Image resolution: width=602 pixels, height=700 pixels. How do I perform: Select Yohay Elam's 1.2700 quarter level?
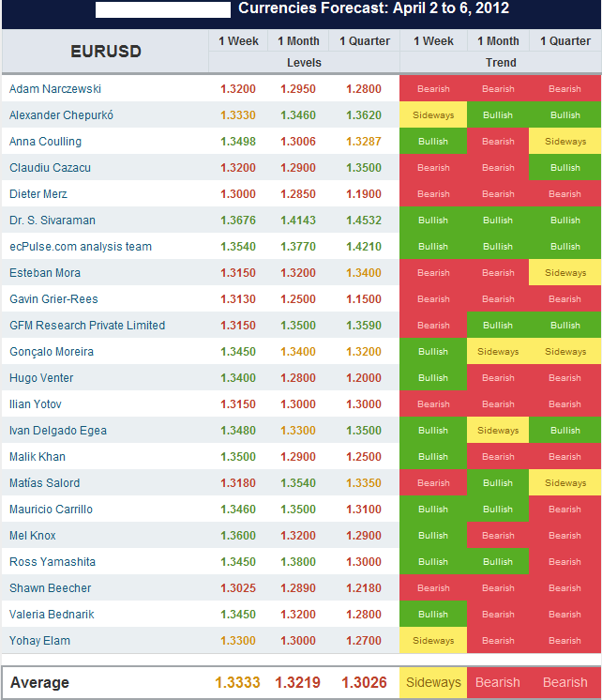click(x=364, y=641)
